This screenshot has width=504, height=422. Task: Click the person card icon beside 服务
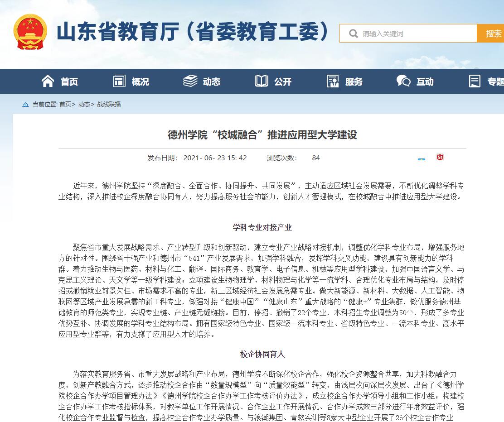click(333, 81)
